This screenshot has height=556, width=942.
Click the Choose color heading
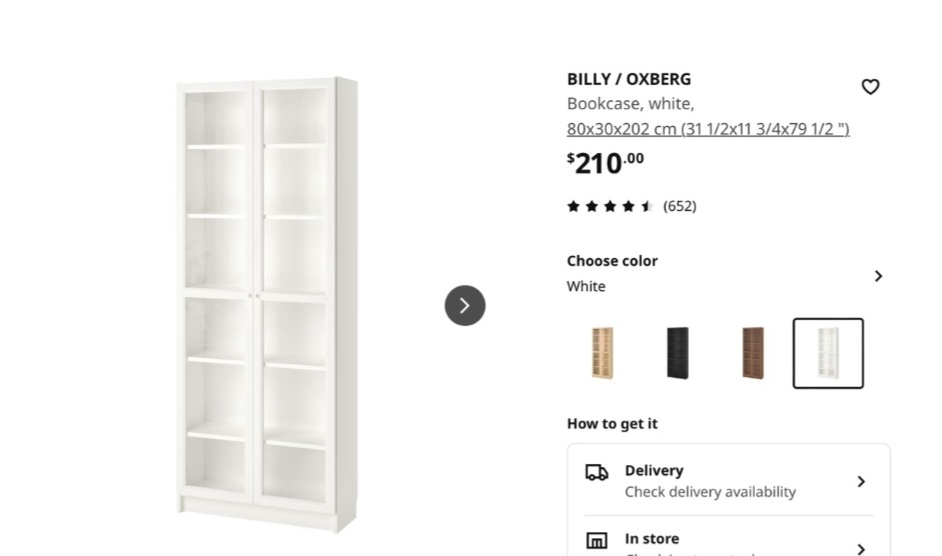coord(612,261)
